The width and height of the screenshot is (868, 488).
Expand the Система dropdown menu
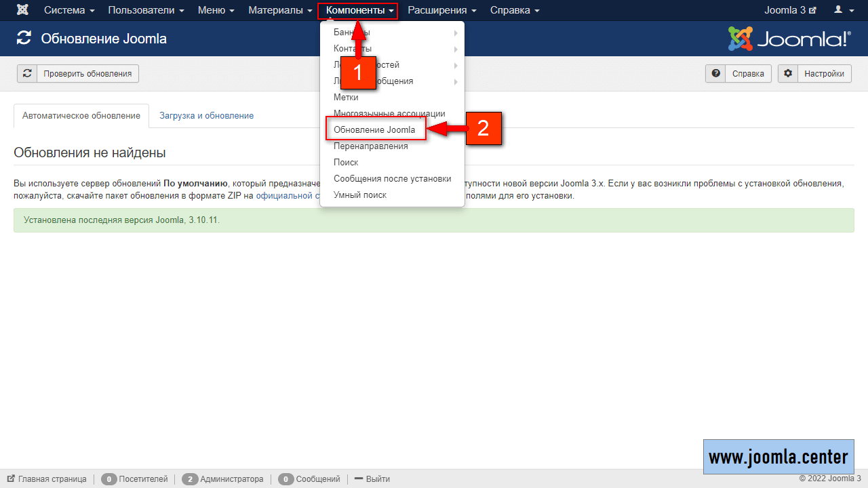coord(69,10)
